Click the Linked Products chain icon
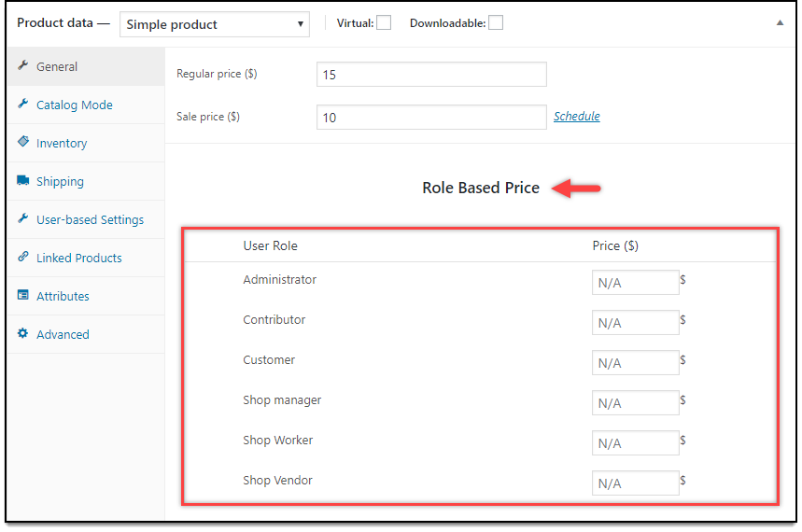This screenshot has width=802, height=532. coord(23,257)
